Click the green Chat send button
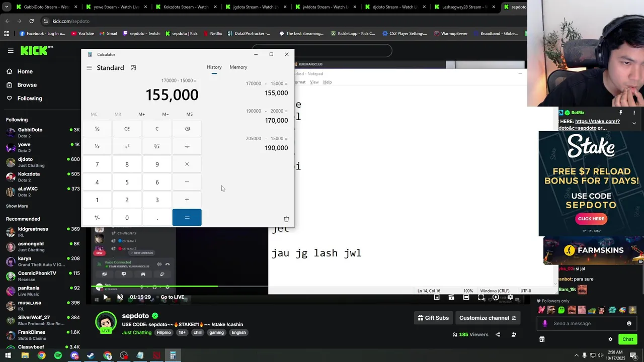Viewport: 644px width, 362px height. click(x=627, y=339)
